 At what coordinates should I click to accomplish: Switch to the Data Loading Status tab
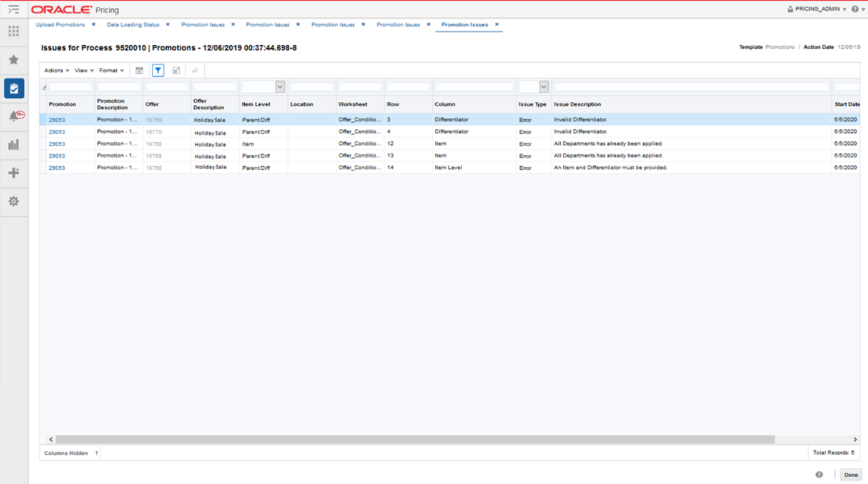click(x=133, y=25)
